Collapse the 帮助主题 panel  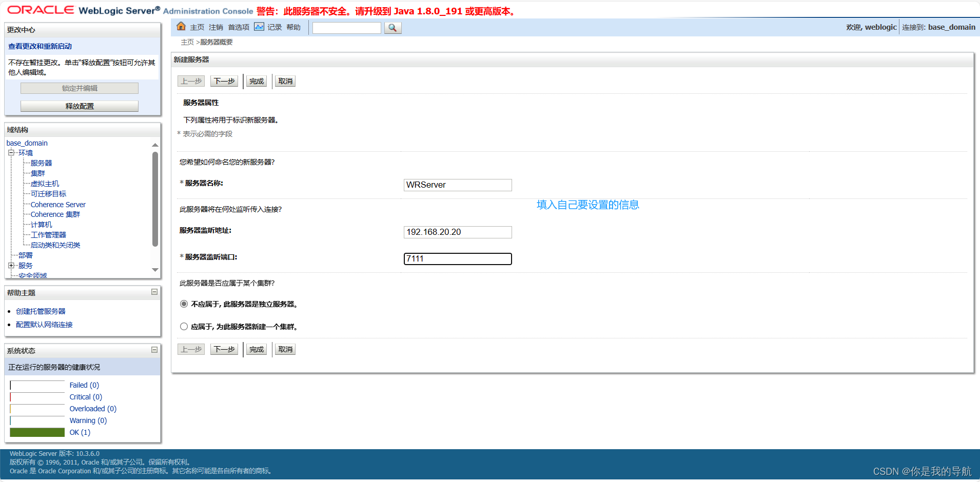coord(153,292)
